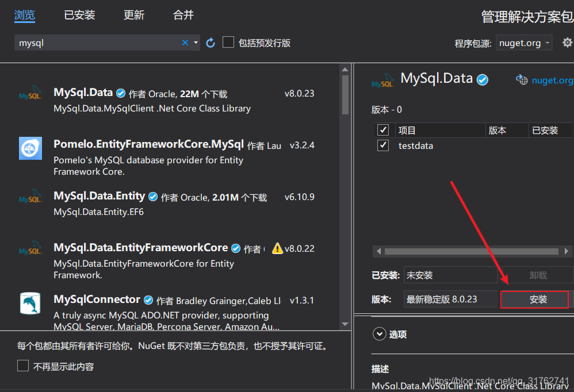Click the installed version field showing not installed
574x392 pixels.
click(451, 275)
